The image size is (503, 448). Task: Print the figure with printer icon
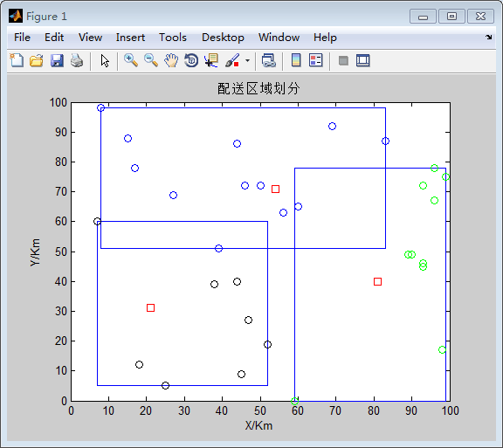tap(77, 60)
